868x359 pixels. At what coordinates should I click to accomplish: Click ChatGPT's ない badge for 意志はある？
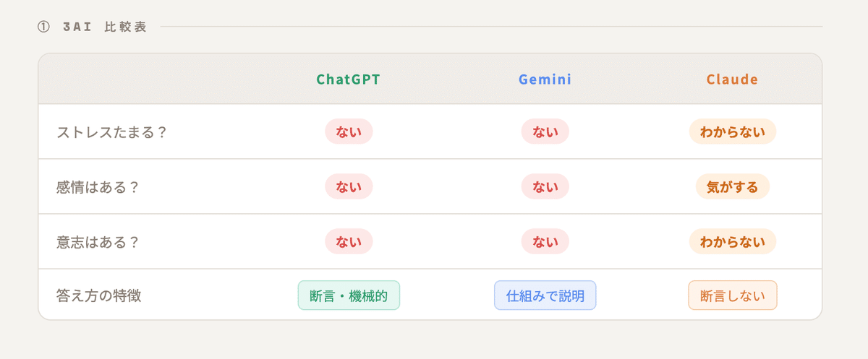click(x=349, y=242)
